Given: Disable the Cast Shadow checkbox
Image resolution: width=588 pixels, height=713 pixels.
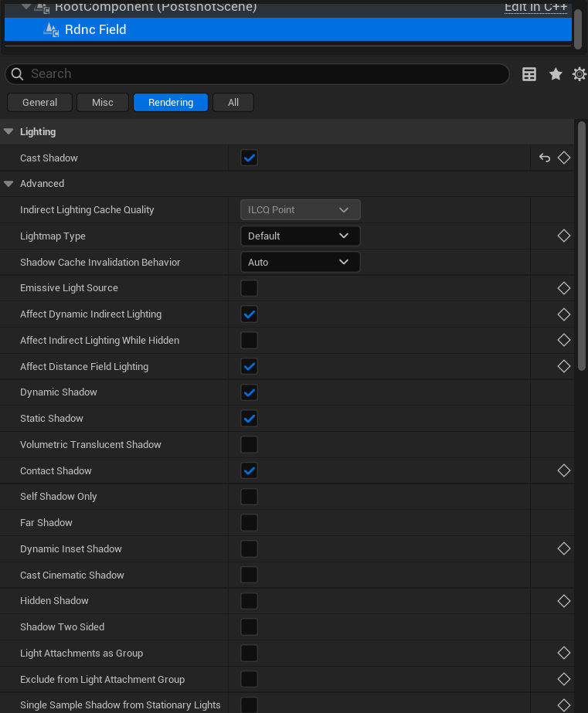Looking at the screenshot, I should coord(249,158).
